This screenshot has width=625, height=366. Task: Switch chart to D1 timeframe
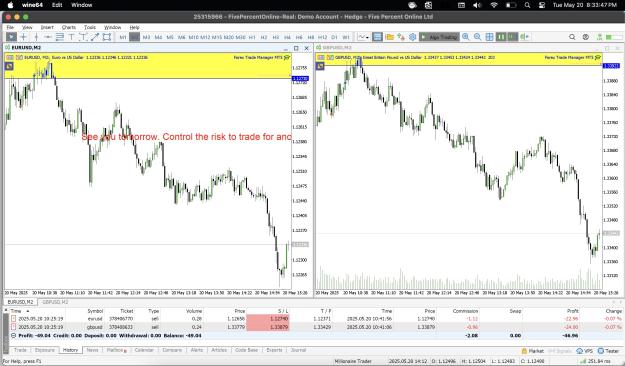pos(334,37)
